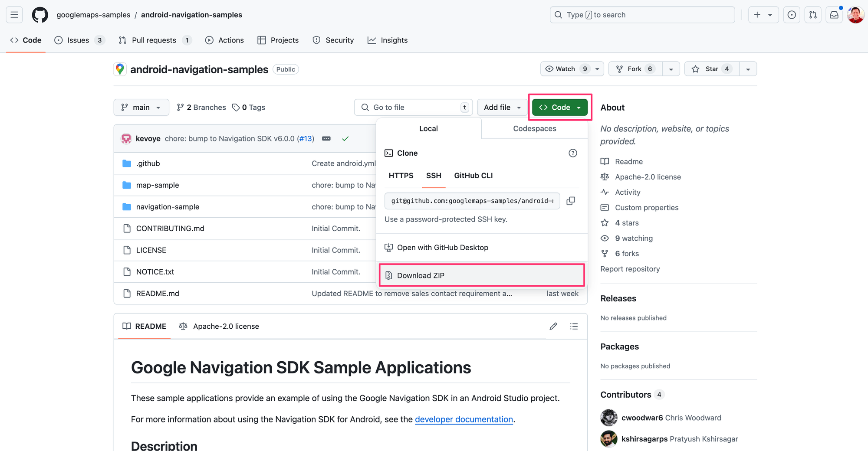Click the copy icon next to SSH clone URL
This screenshot has width=868, height=451.
(x=571, y=201)
